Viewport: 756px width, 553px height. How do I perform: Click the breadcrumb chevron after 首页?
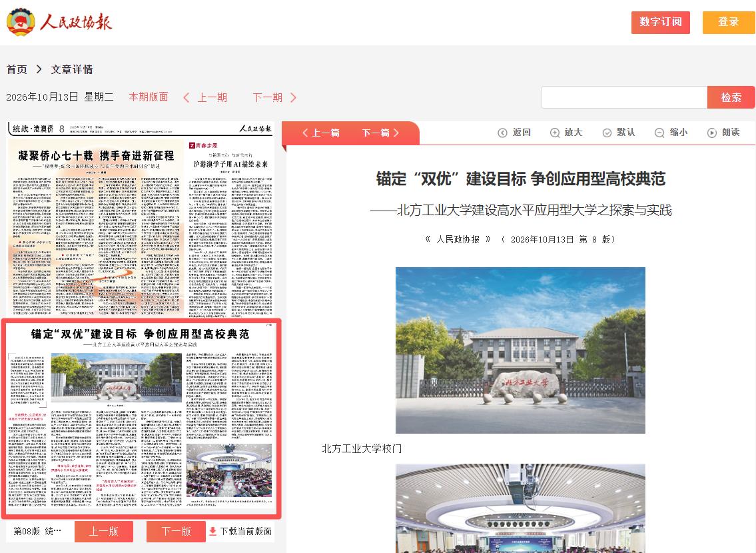coord(39,69)
